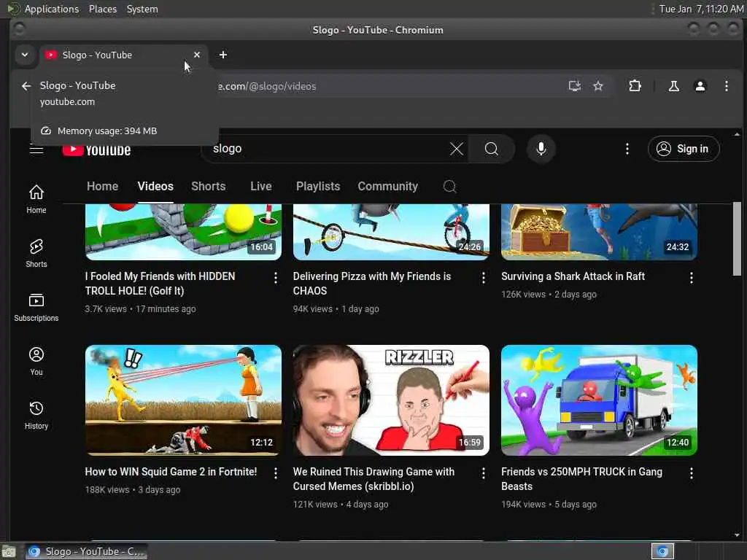The width and height of the screenshot is (747, 560).
Task: Switch to channel Home tab
Action: (102, 186)
